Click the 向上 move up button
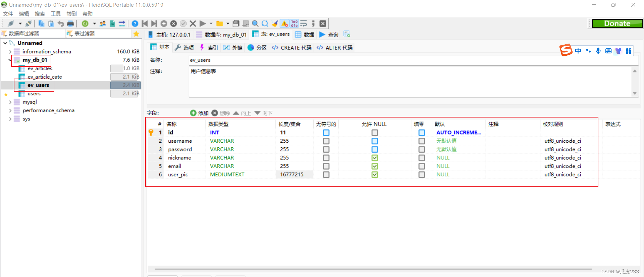This screenshot has width=644, height=277. tap(242, 113)
